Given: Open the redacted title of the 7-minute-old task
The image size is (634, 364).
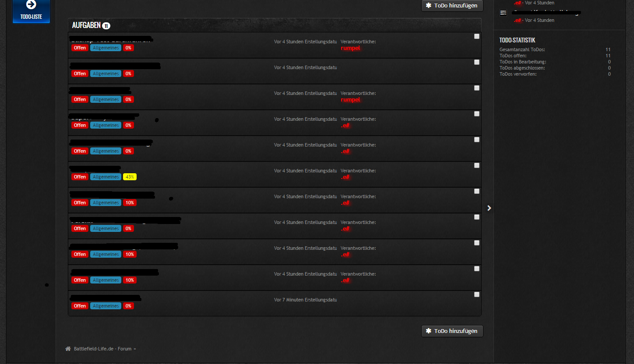Looking at the screenshot, I should (x=105, y=298).
